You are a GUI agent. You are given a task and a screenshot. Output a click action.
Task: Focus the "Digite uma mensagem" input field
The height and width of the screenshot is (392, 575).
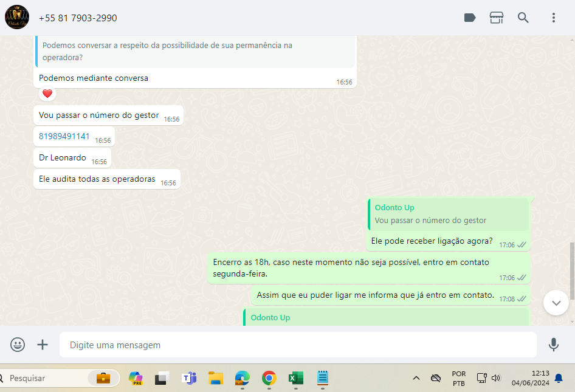(298, 345)
